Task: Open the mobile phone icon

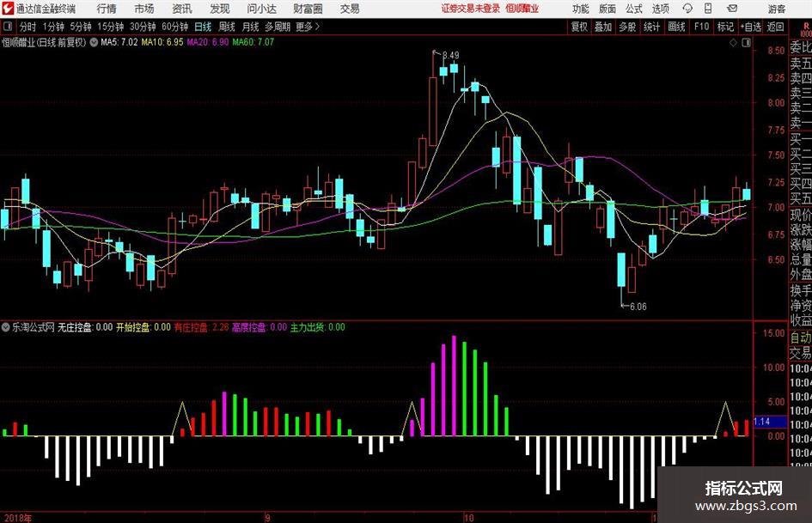Action: click(x=708, y=9)
